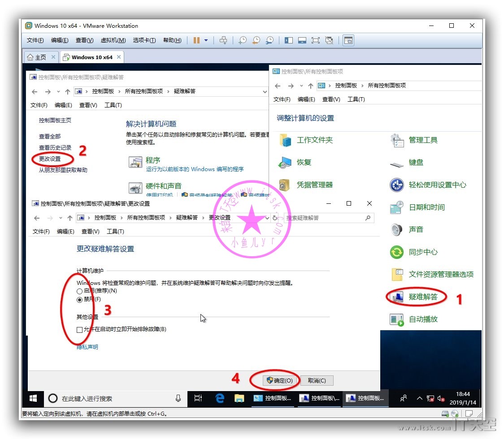Click the send Ctrl+Alt+Del toolbar icon
Image resolution: width=504 pixels, height=439 pixels.
223,40
